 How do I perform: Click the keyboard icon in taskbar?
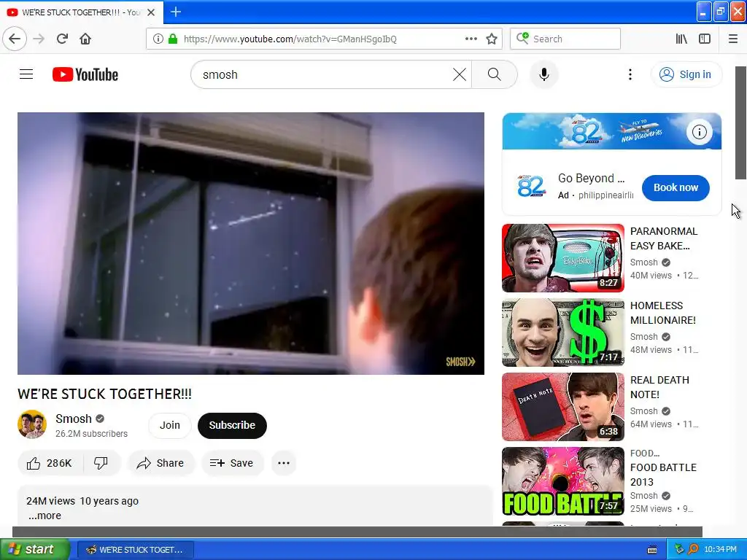652,550
